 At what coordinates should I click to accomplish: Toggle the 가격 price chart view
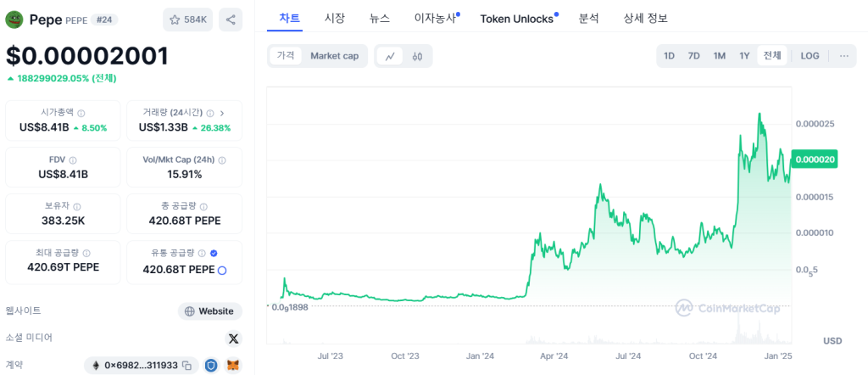286,56
